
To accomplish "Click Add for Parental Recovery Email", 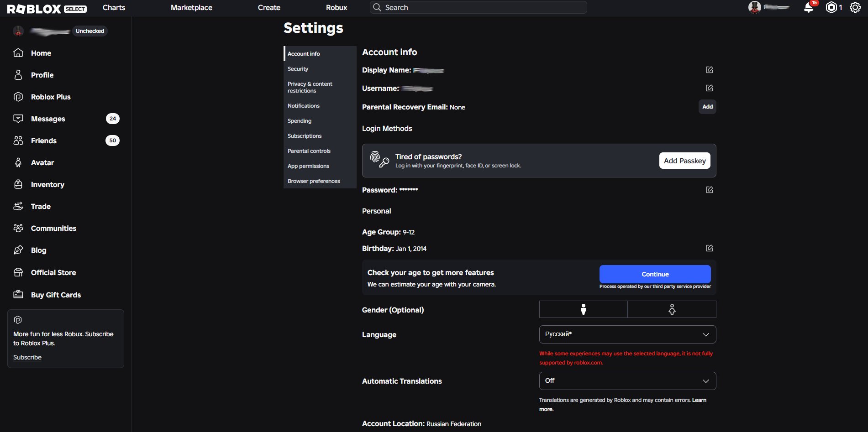I will coord(707,107).
